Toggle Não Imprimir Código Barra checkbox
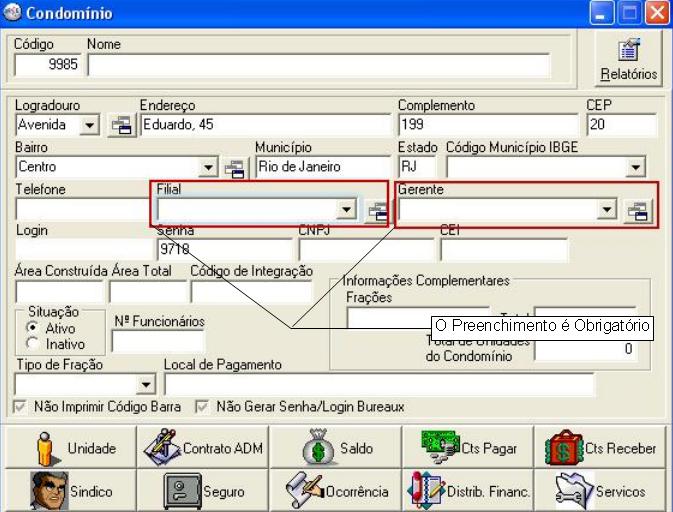 click(x=21, y=407)
